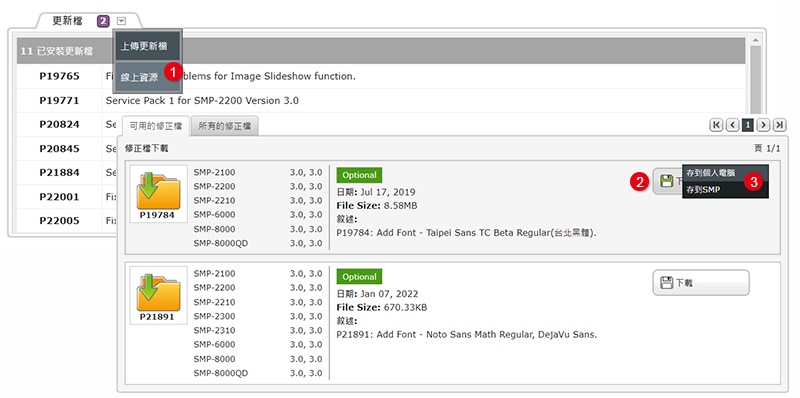Click the P19784 patch folder icon
Viewport: 800px width, 398px height.
click(x=158, y=193)
